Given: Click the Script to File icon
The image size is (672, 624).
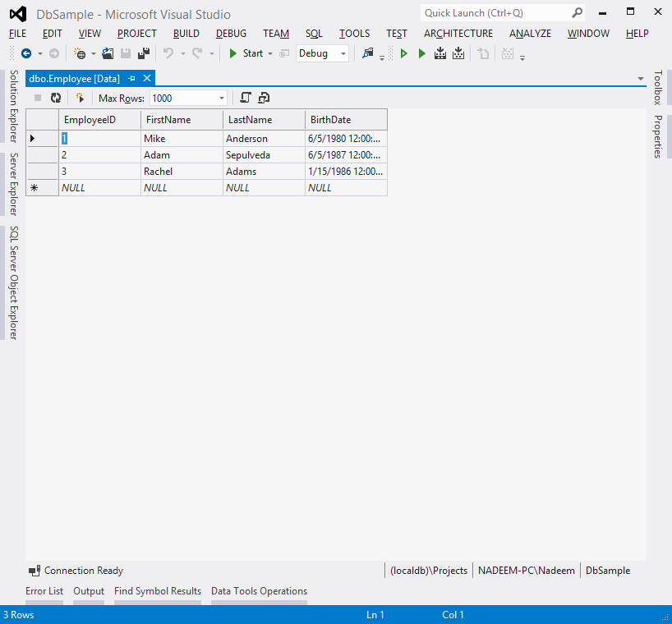Looking at the screenshot, I should 264,98.
